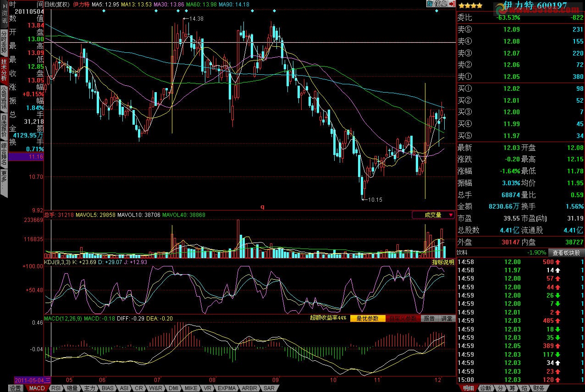The height and width of the screenshot is (392, 585).
Task: Switch to the 分时走势 sidebar tab
Action: (4, 42)
